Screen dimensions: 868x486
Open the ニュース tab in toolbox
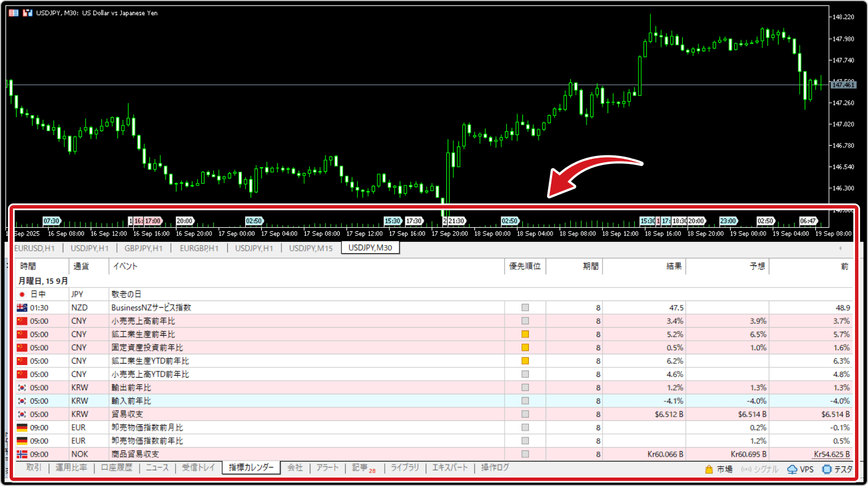click(157, 467)
